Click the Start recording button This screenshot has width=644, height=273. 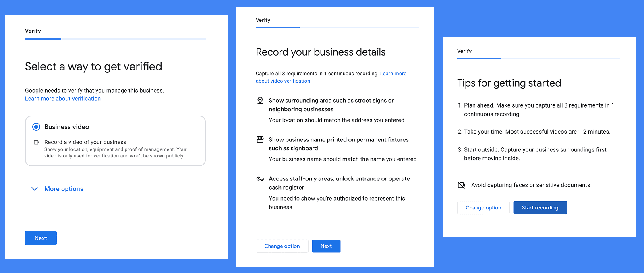[540, 208]
